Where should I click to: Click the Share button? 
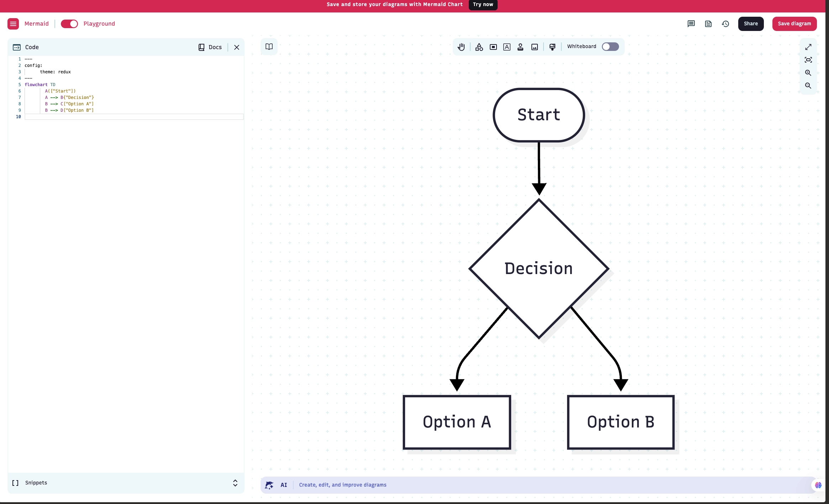tap(751, 24)
